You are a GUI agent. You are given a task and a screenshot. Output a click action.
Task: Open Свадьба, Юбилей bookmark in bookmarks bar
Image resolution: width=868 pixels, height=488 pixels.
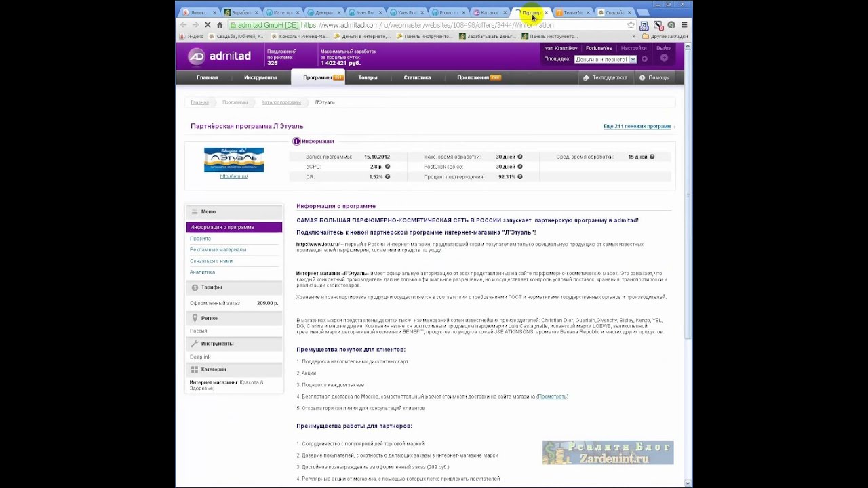(236, 36)
